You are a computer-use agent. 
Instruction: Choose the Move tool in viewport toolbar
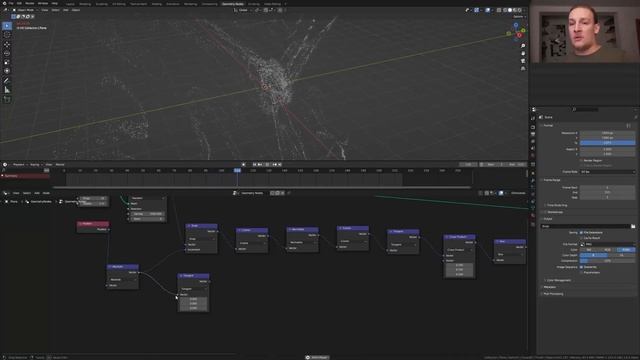point(7,44)
